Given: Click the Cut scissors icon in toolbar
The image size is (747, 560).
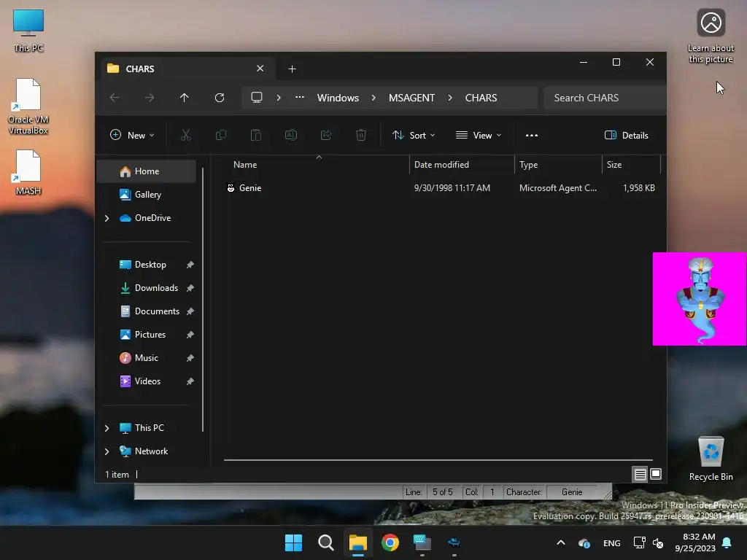Looking at the screenshot, I should [186, 135].
